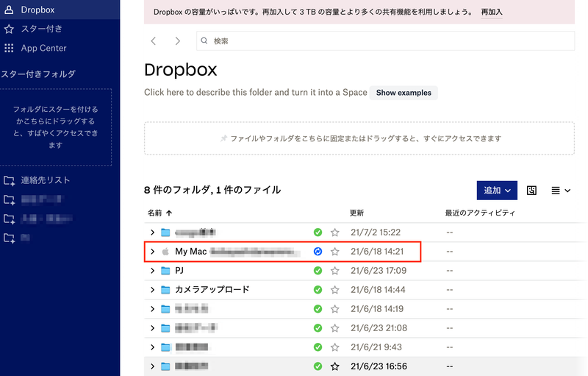Screen dimensions: 588x376
Task: Click the date 21/6/18 14:21
Action: (x=377, y=252)
